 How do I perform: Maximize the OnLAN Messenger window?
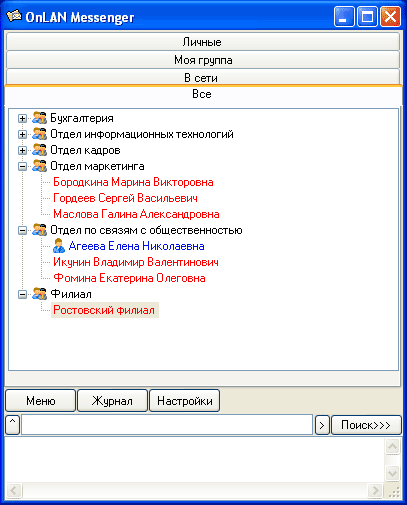tap(367, 17)
